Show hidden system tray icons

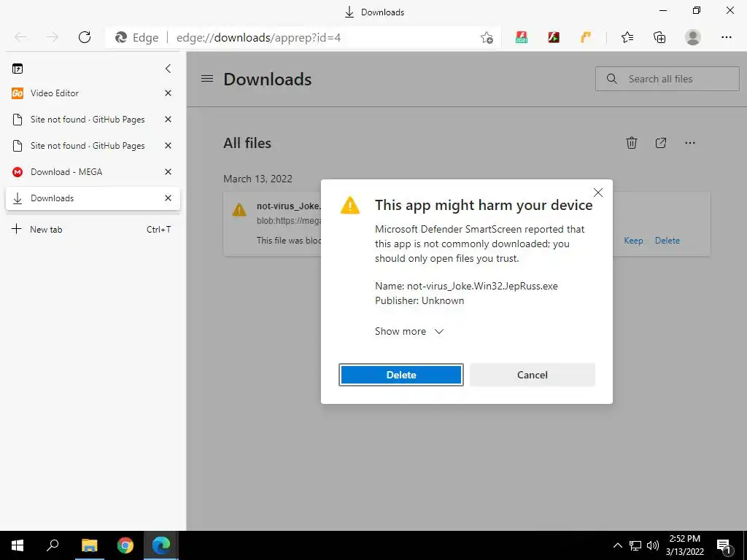click(617, 545)
